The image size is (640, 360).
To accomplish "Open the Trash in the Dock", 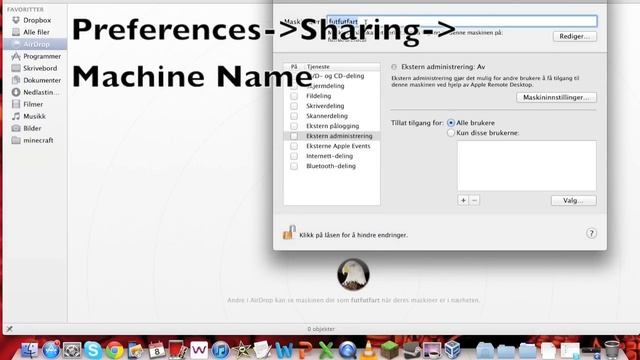I will 611,350.
